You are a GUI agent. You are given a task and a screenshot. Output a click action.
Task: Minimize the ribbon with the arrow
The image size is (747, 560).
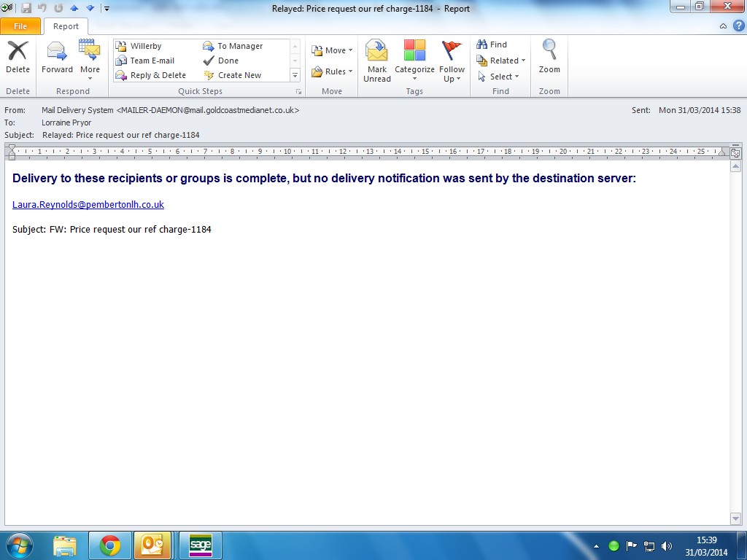[x=723, y=26]
